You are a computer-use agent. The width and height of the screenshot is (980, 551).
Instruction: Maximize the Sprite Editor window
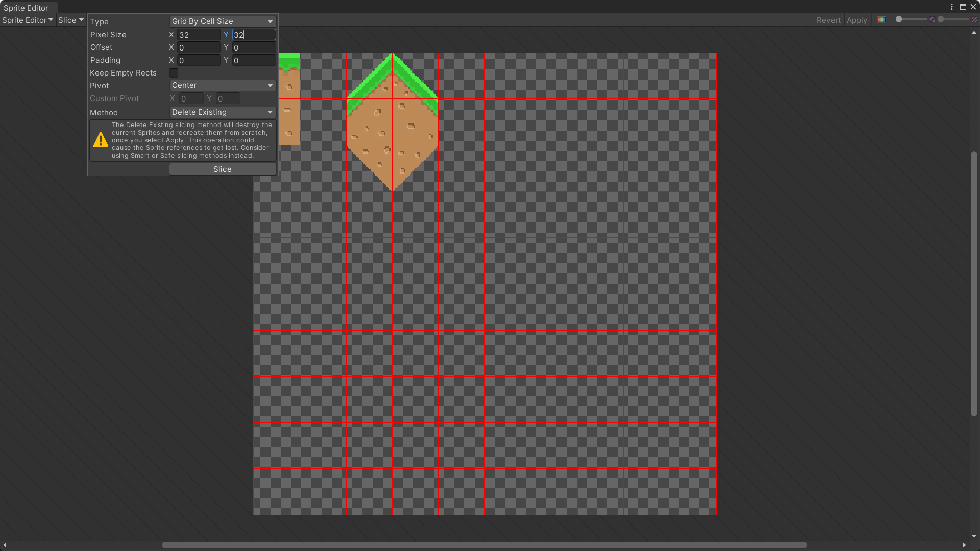pyautogui.click(x=963, y=7)
